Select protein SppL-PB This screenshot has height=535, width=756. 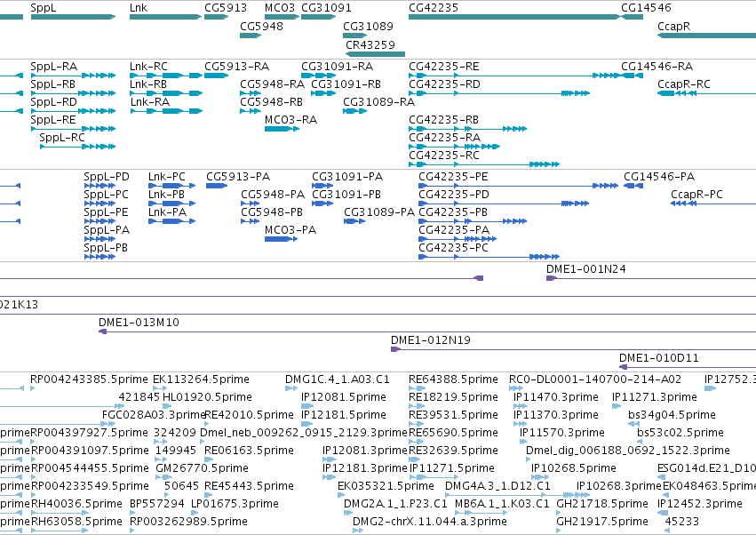99,257
